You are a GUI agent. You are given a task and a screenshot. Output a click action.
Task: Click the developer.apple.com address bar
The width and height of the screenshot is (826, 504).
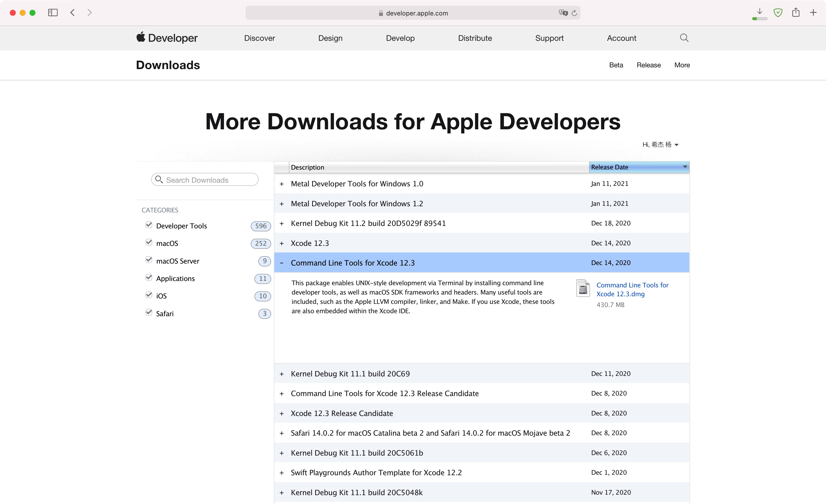413,13
